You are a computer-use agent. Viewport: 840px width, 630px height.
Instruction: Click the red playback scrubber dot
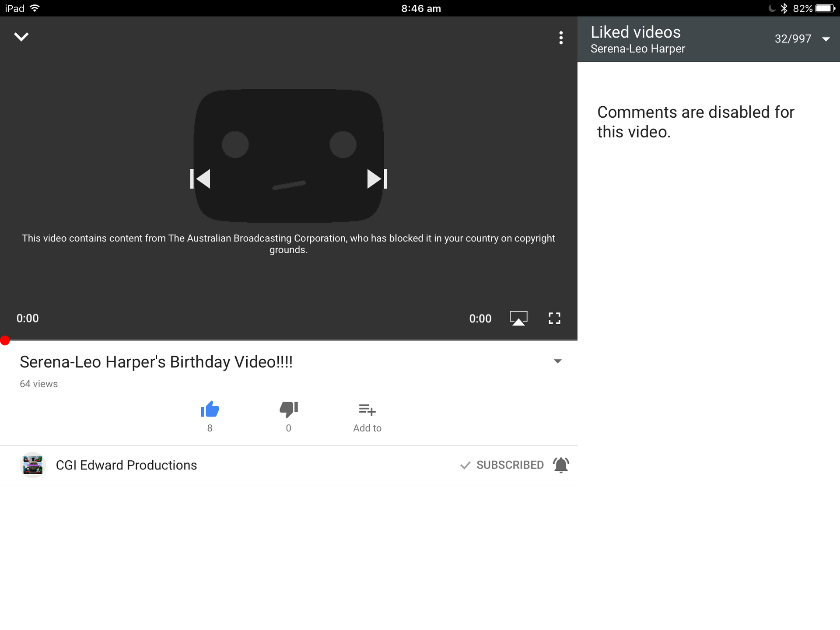[x=5, y=340]
